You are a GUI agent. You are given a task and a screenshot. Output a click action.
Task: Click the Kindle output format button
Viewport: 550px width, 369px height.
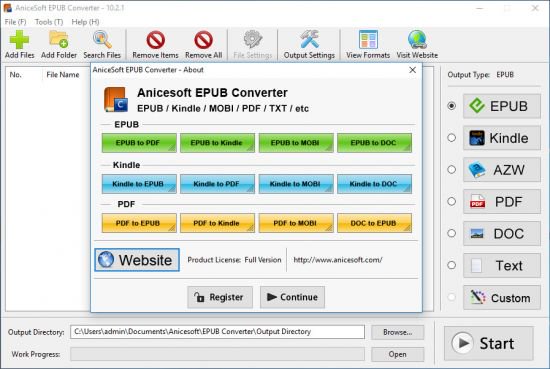502,138
